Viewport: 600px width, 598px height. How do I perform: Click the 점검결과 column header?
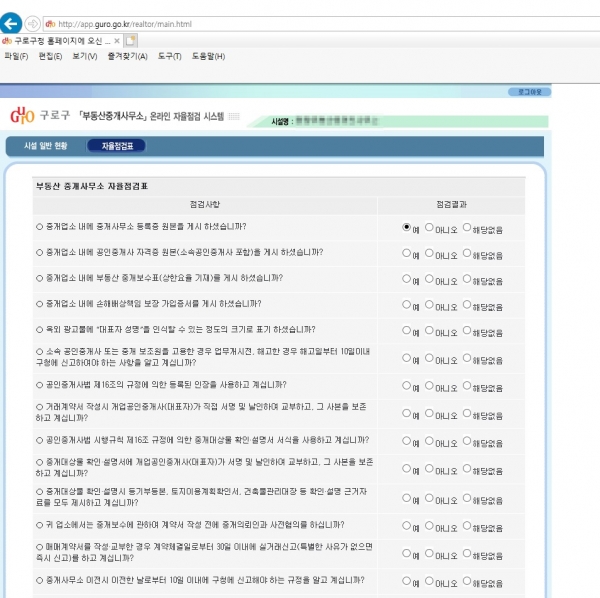pos(452,204)
